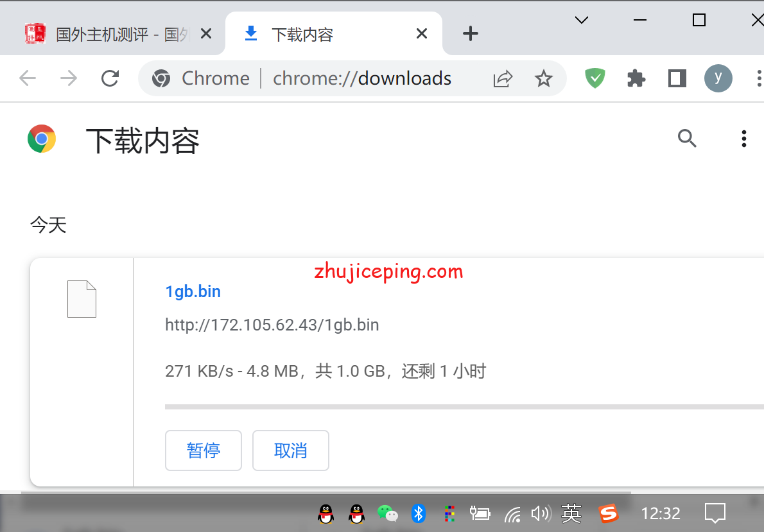Open the volume speaker tray icon

[541, 513]
